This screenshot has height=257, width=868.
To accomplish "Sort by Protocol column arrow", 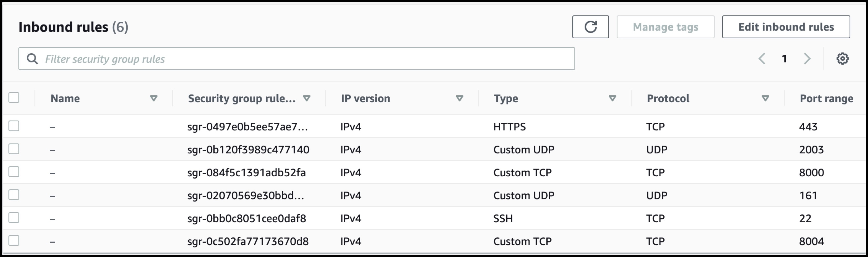I will point(765,98).
